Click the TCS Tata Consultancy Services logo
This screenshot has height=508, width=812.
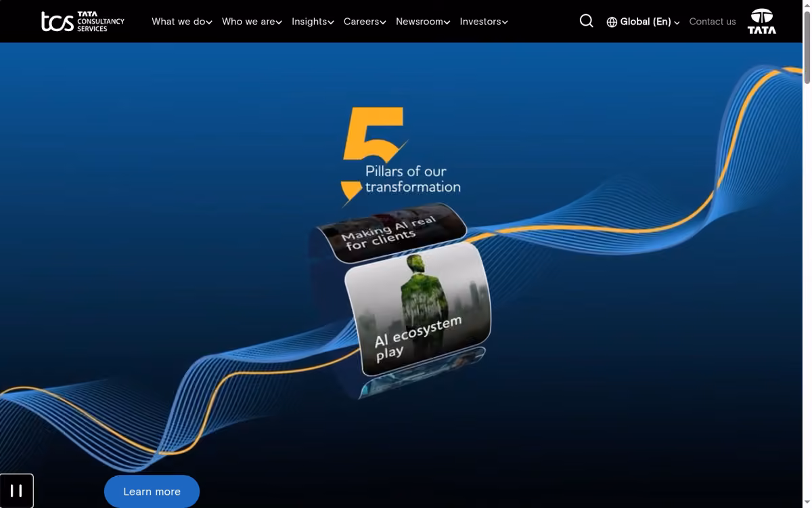[x=83, y=22]
